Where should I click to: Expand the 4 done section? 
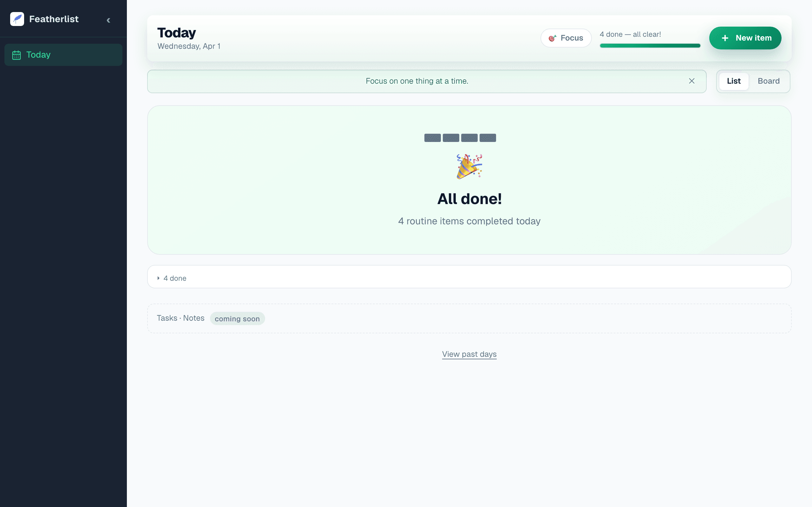[x=175, y=278]
